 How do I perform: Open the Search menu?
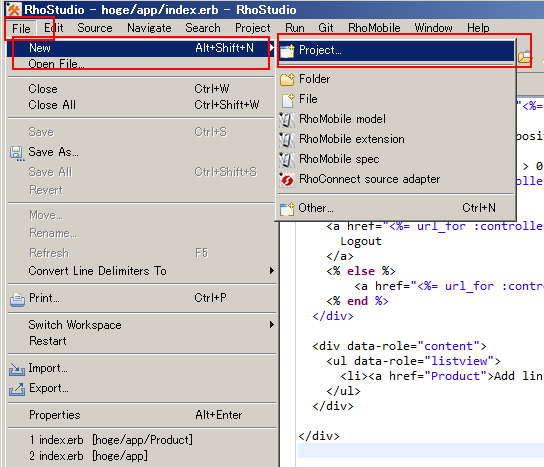tap(203, 28)
